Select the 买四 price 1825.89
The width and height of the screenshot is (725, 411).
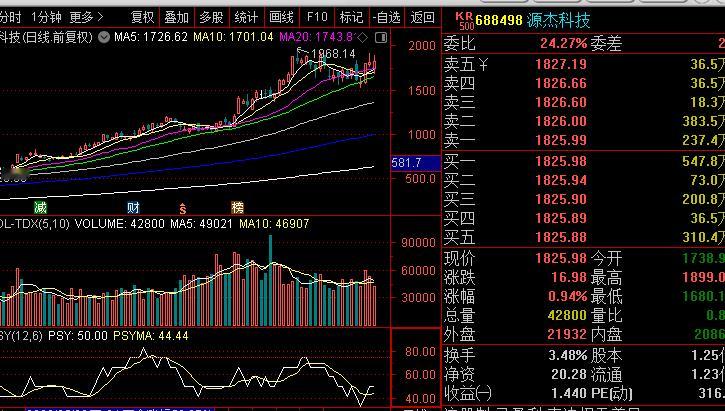[561, 218]
